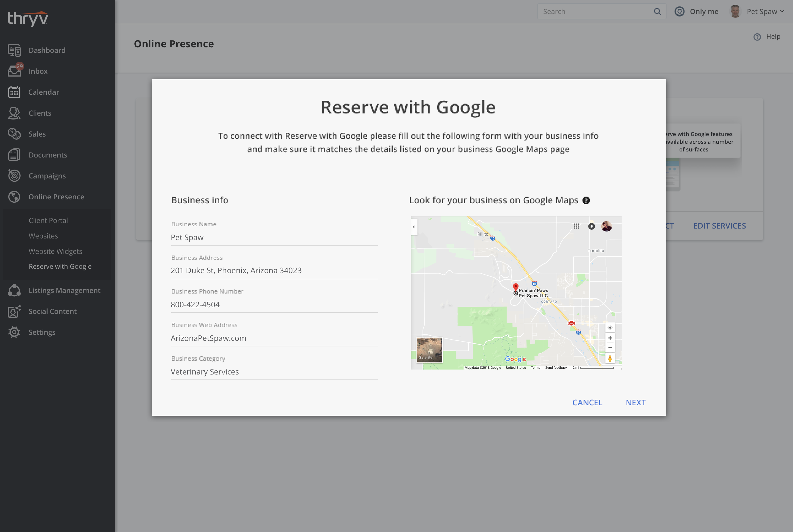Open Settings via the gear icon
793x532 pixels.
(14, 332)
